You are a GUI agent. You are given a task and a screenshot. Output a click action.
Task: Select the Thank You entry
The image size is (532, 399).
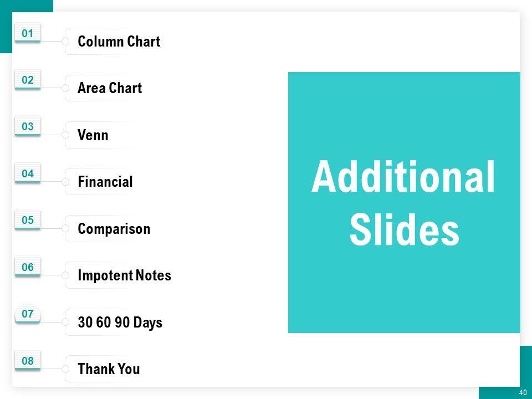(109, 369)
